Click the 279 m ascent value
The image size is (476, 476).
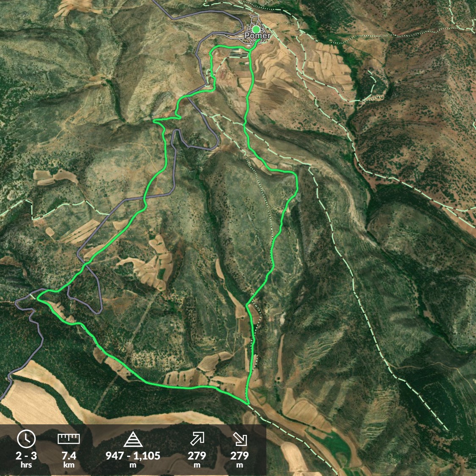(x=197, y=459)
